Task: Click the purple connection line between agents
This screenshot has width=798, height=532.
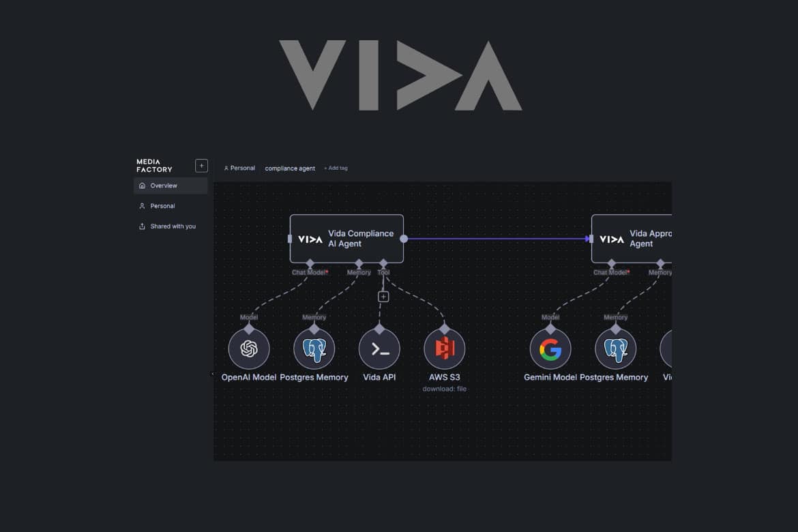Action: [x=498, y=239]
